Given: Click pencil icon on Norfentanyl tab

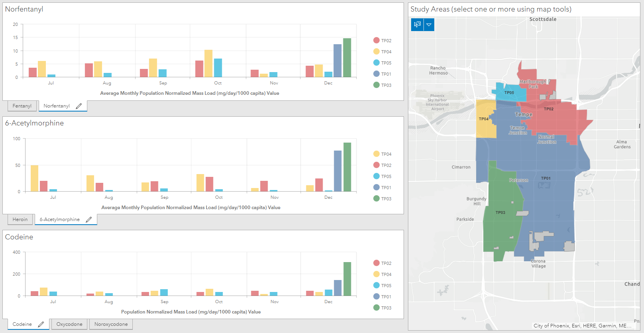Looking at the screenshot, I should pyautogui.click(x=79, y=106).
